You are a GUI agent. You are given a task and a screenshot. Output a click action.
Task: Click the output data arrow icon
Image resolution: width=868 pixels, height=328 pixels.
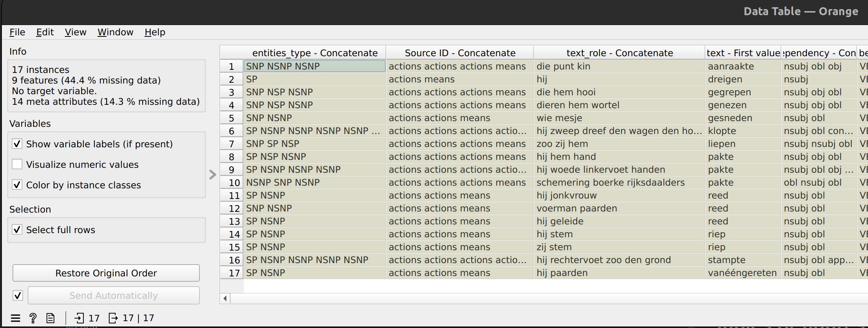113,318
